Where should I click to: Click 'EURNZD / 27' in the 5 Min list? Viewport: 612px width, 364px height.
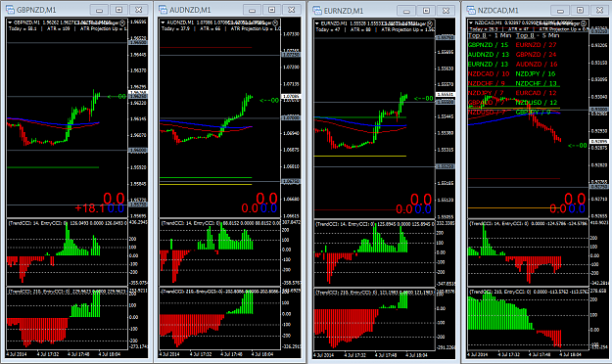(536, 45)
